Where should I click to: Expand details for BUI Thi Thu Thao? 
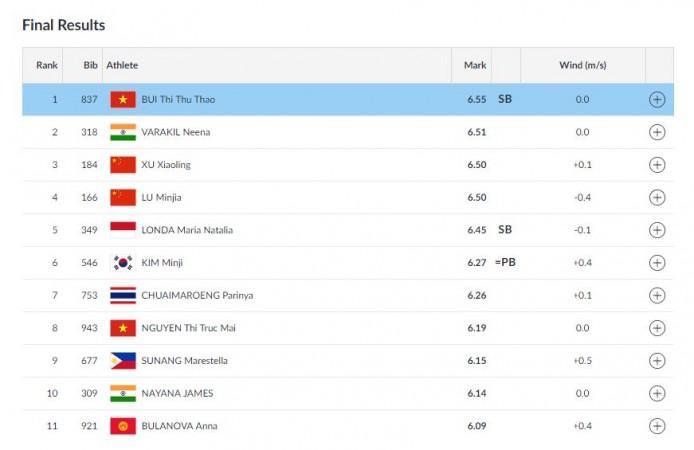(x=657, y=99)
